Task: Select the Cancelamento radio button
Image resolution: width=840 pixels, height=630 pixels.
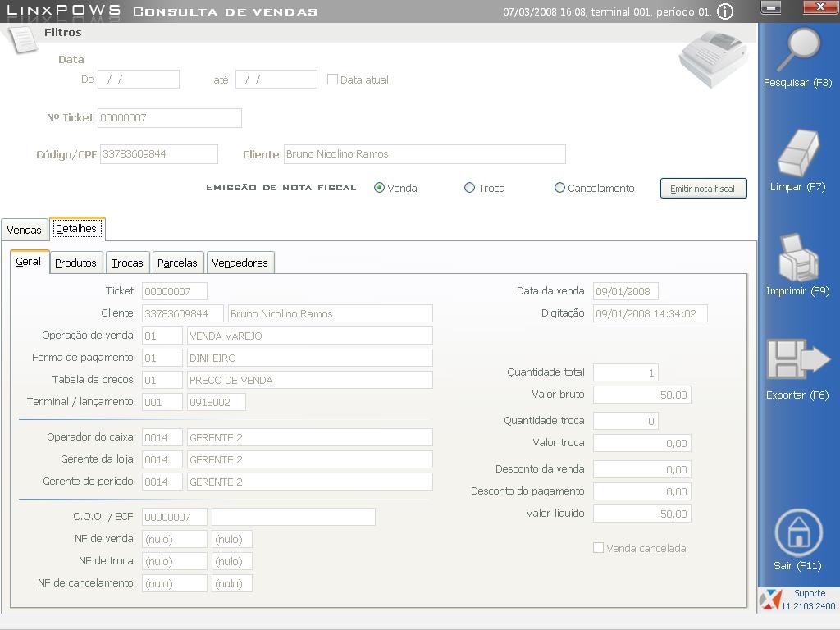Action: [559, 188]
